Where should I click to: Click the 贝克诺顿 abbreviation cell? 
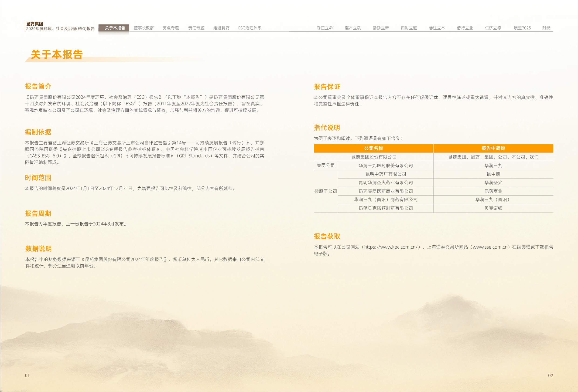(493, 208)
